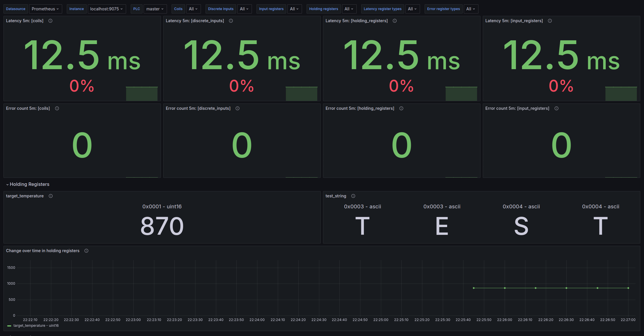Click the legend color swatch for target_temperature
This screenshot has width=644, height=336.
click(x=9, y=326)
